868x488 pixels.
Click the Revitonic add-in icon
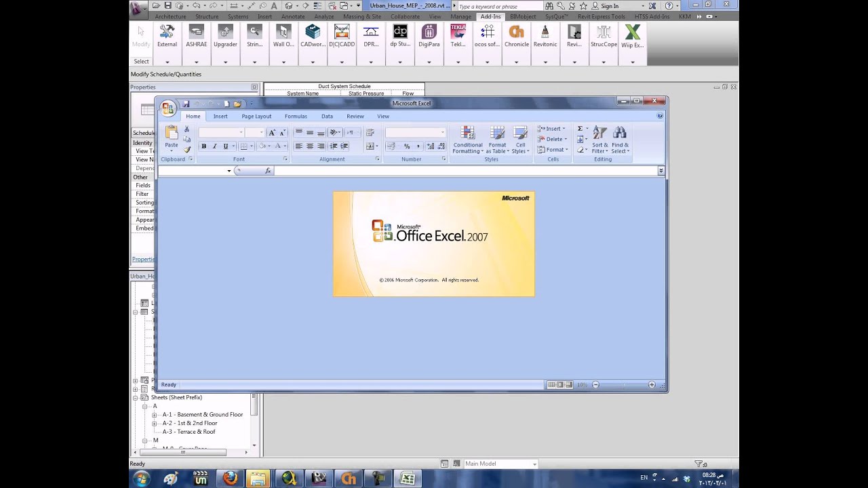(x=545, y=37)
